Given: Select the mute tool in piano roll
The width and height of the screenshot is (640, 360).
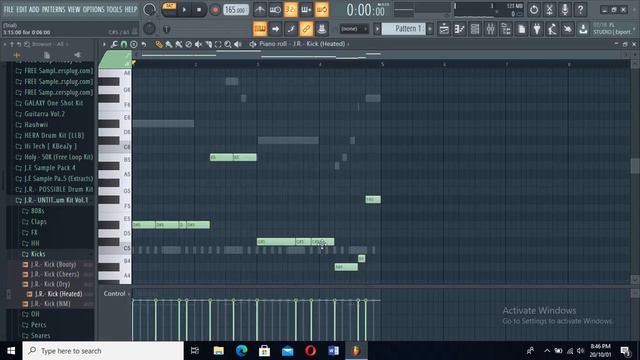Looking at the screenshot, I should (x=198, y=44).
